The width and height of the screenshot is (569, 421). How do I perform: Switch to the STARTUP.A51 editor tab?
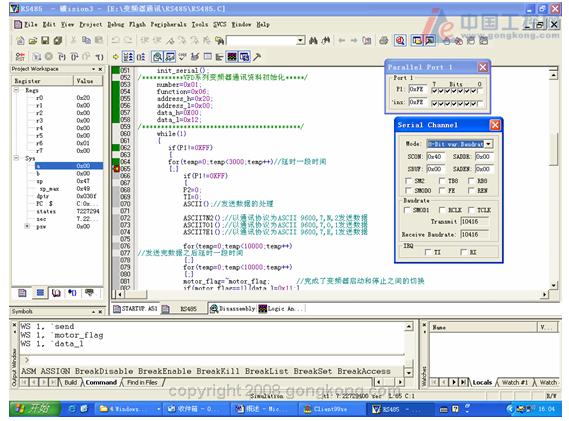tap(135, 308)
